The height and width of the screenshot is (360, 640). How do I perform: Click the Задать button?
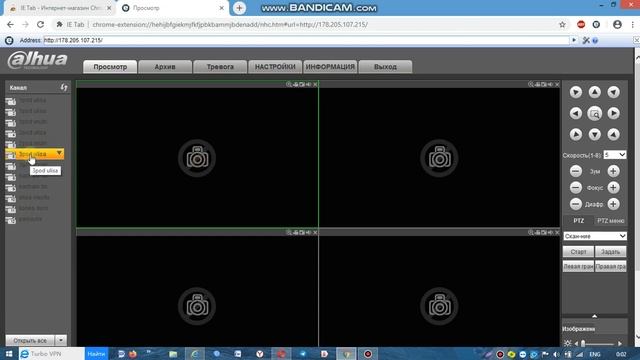point(611,252)
